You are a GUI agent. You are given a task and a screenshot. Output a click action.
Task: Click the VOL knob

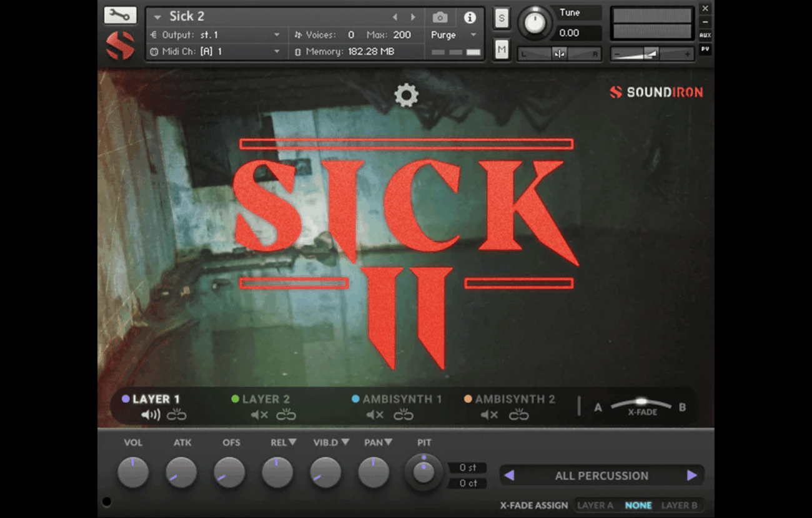coord(133,472)
